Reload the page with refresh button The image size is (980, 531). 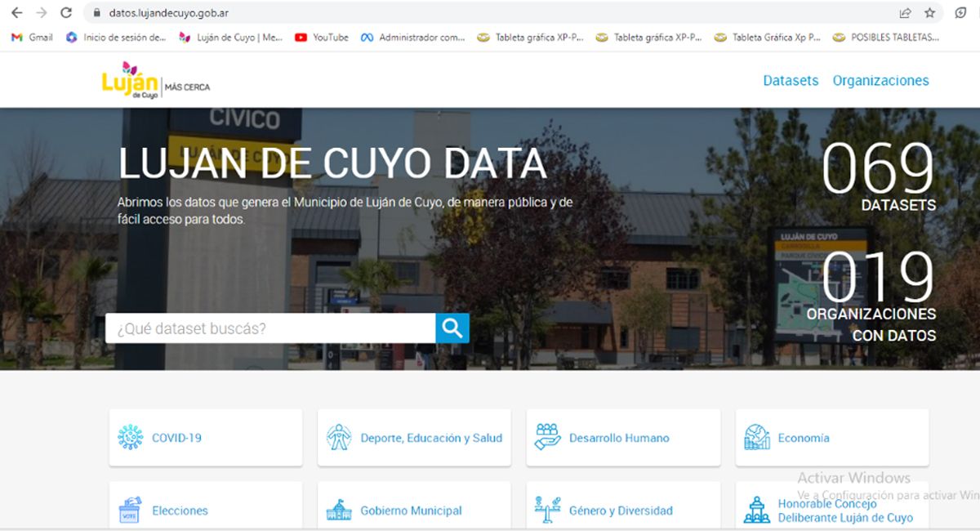[x=66, y=13]
